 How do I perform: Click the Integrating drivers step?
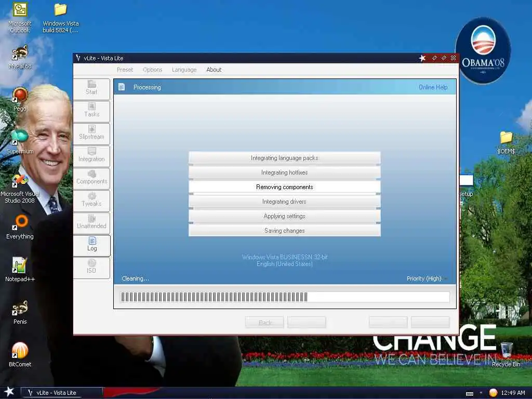click(x=284, y=202)
